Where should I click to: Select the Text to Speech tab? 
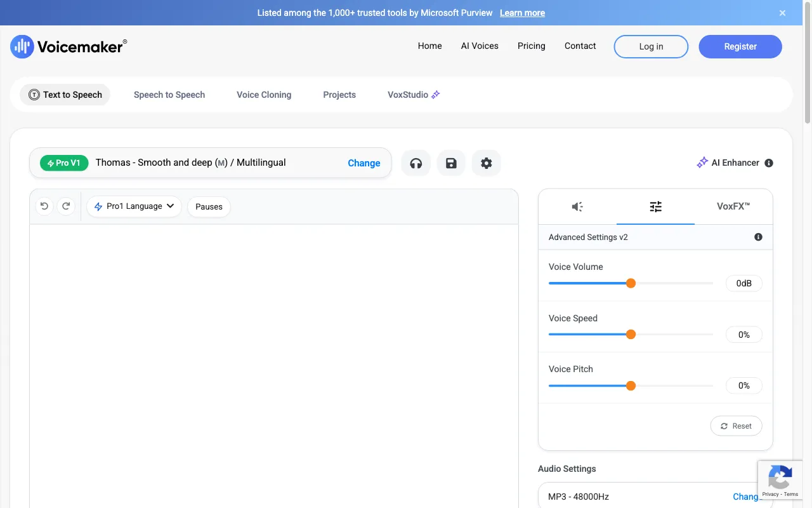(65, 95)
